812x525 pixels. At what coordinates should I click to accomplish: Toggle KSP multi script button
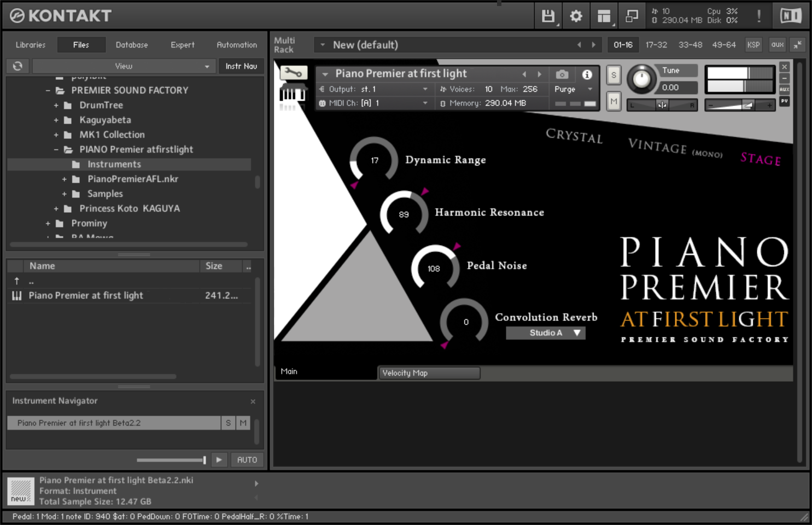point(753,45)
